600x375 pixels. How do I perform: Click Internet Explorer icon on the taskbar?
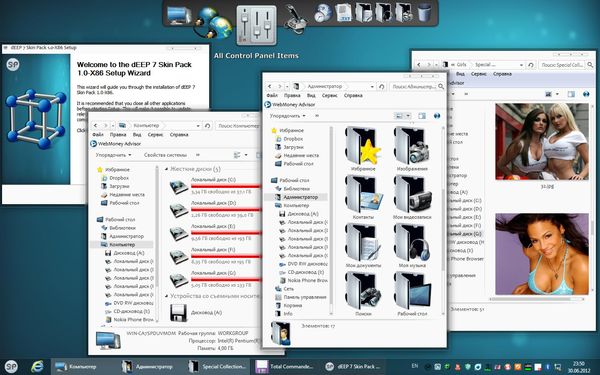(x=37, y=367)
